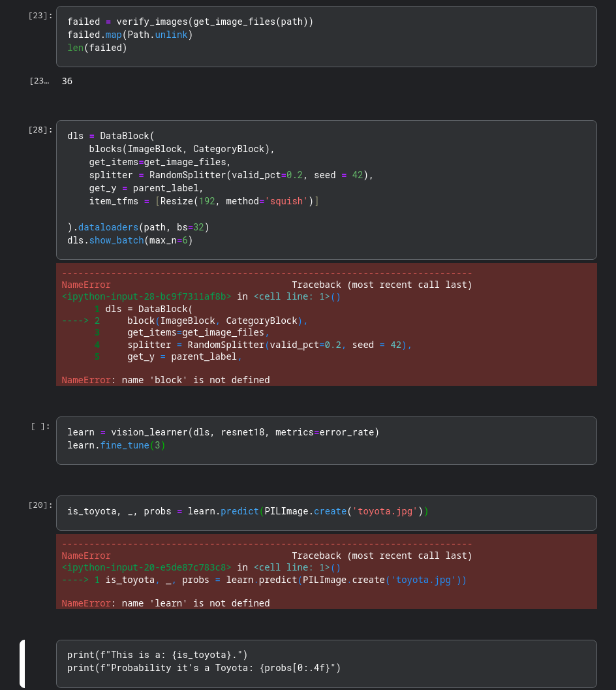This screenshot has width=616, height=690.
Task: Click the empty [ ] execution prompt
Action: 40,426
